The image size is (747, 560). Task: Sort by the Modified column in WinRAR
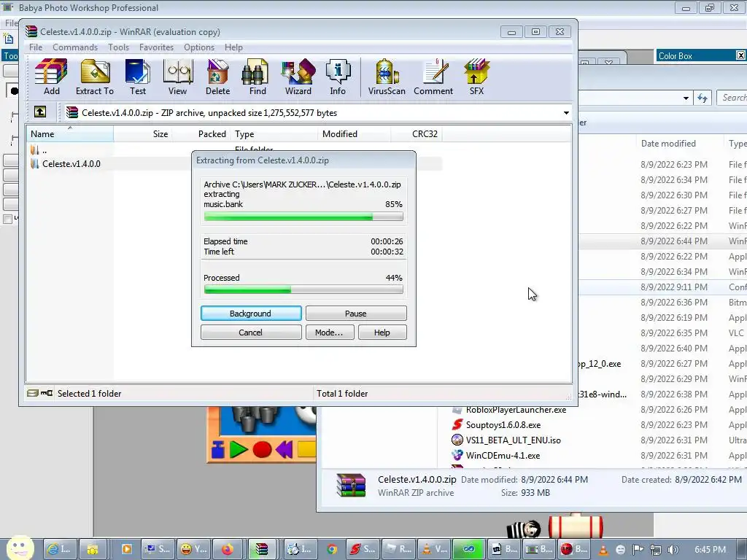click(355, 134)
